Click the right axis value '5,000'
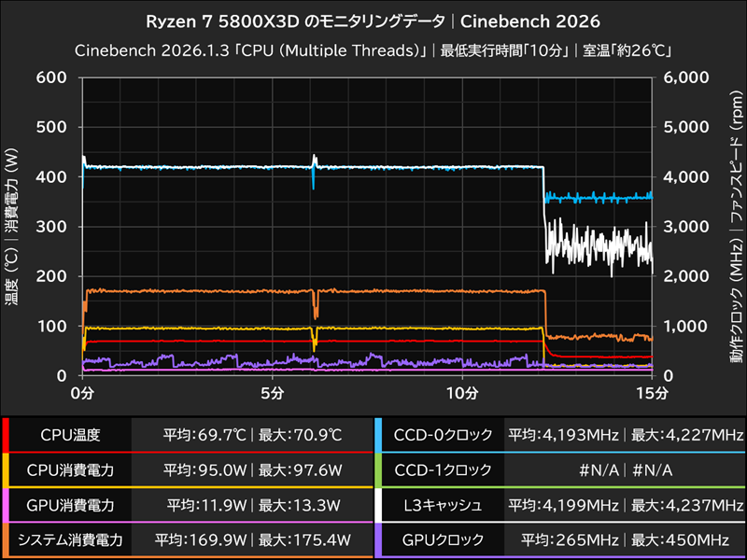 click(x=685, y=127)
